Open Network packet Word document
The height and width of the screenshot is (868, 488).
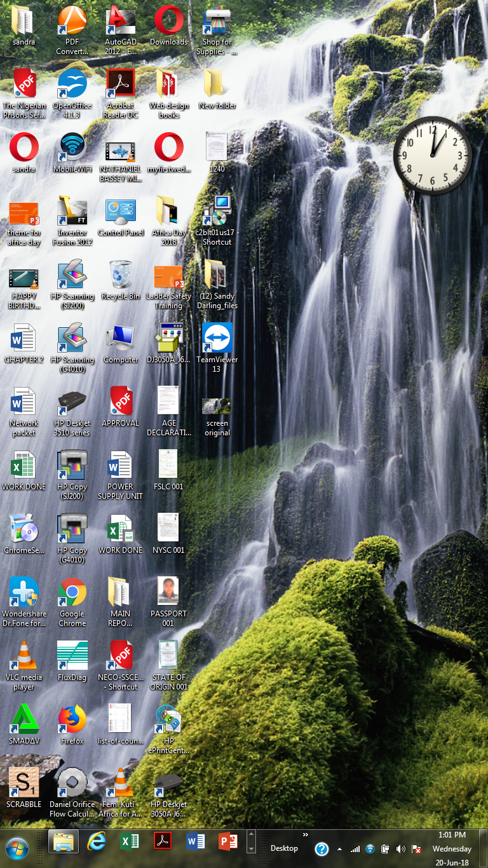point(24,402)
